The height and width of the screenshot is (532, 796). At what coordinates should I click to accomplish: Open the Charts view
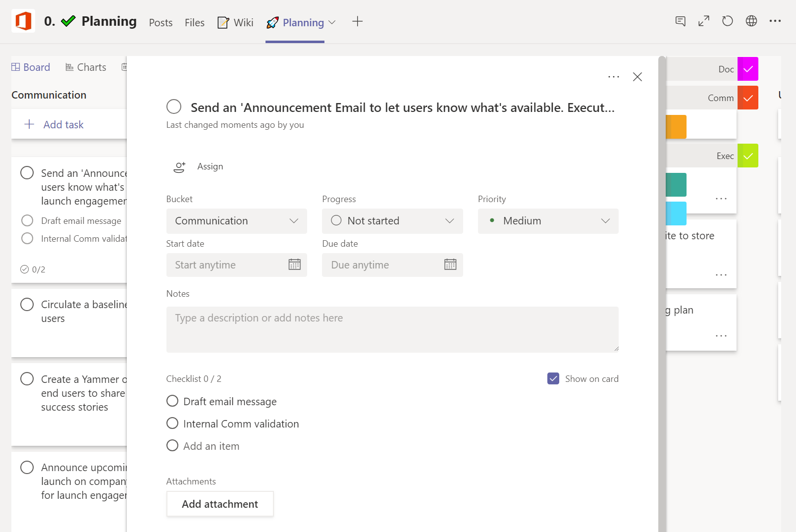(86, 67)
